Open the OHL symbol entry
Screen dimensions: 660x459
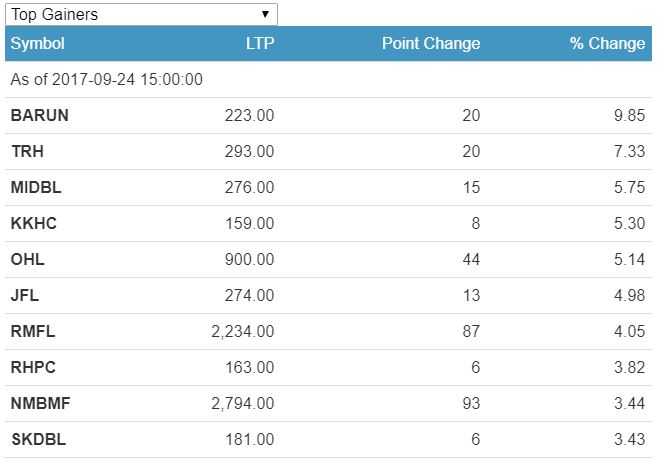pyautogui.click(x=27, y=259)
